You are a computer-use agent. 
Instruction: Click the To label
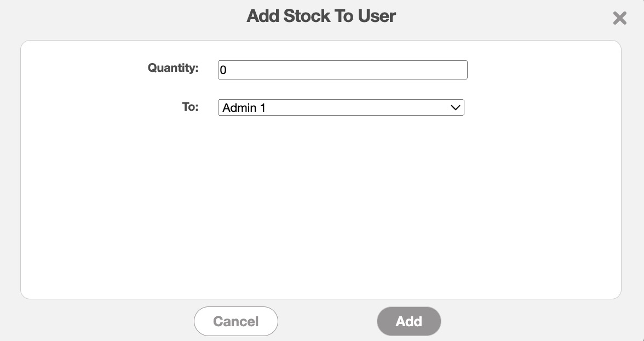[190, 106]
